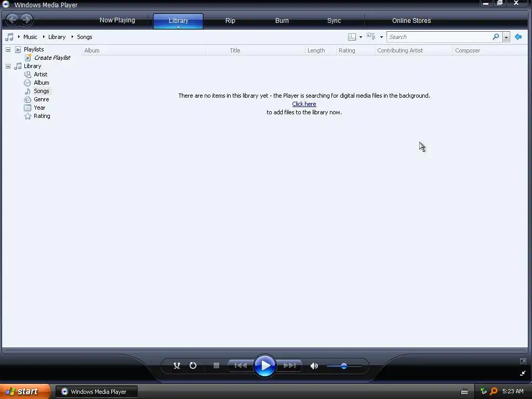Skip to the next track
The image size is (532, 399).
point(289,365)
